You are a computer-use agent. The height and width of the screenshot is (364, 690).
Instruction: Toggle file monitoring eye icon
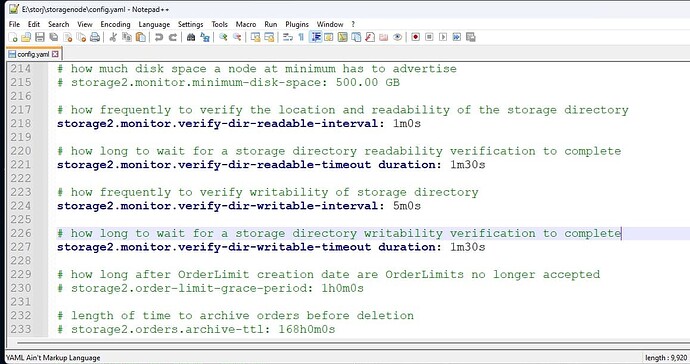tap(397, 37)
